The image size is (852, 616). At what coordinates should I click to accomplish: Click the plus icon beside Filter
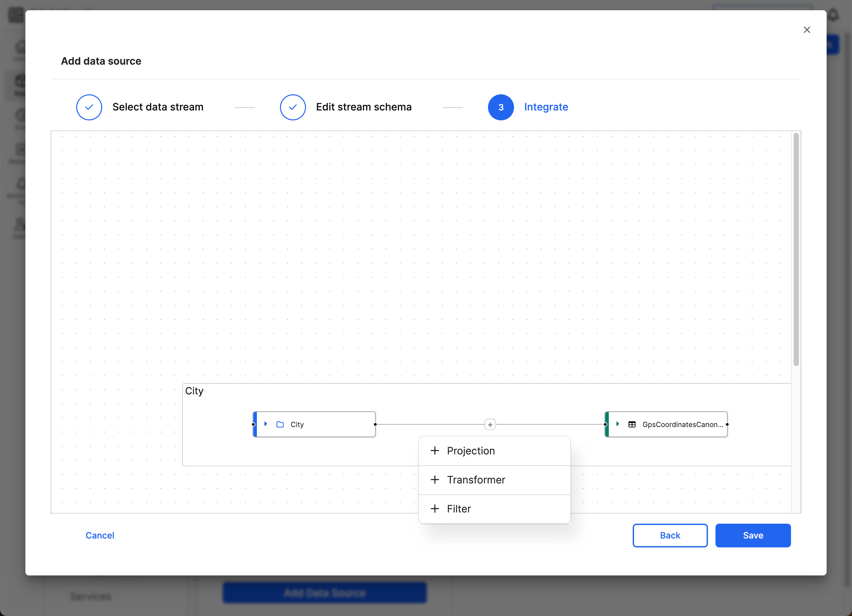(435, 508)
